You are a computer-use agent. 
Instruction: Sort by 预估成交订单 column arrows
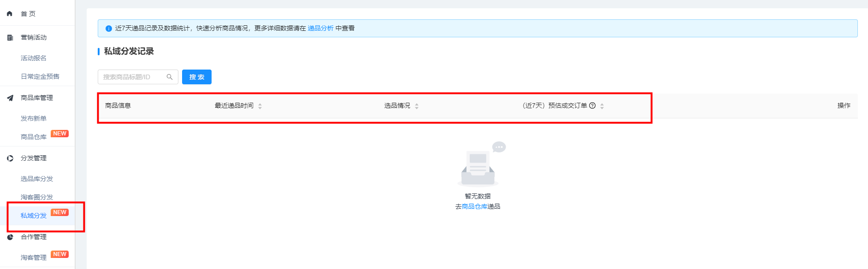602,106
